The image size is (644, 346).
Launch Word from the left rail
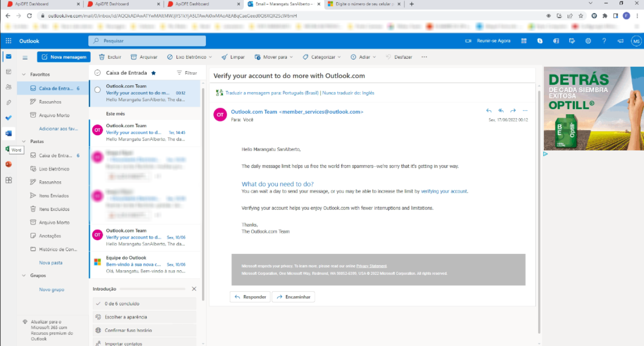(x=8, y=133)
